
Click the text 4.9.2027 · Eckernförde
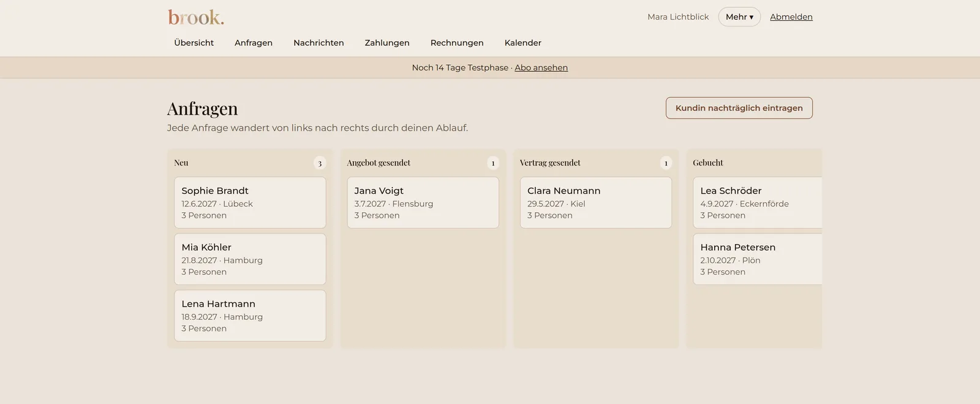pos(744,204)
